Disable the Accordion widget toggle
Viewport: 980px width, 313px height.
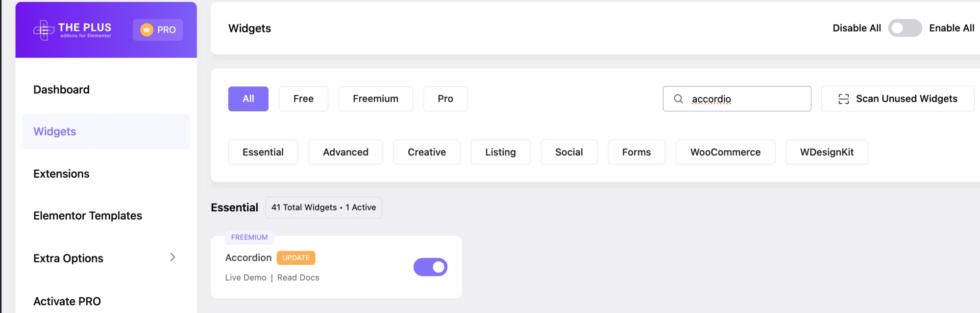430,266
